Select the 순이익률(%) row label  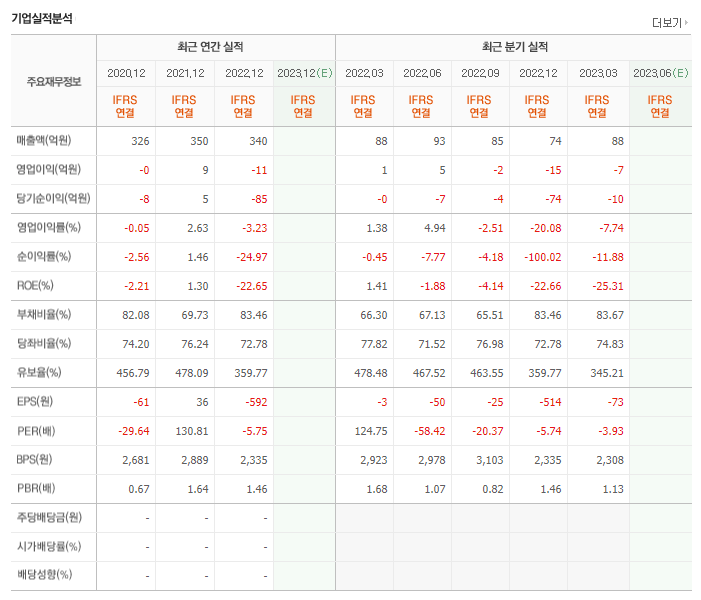pos(44,256)
